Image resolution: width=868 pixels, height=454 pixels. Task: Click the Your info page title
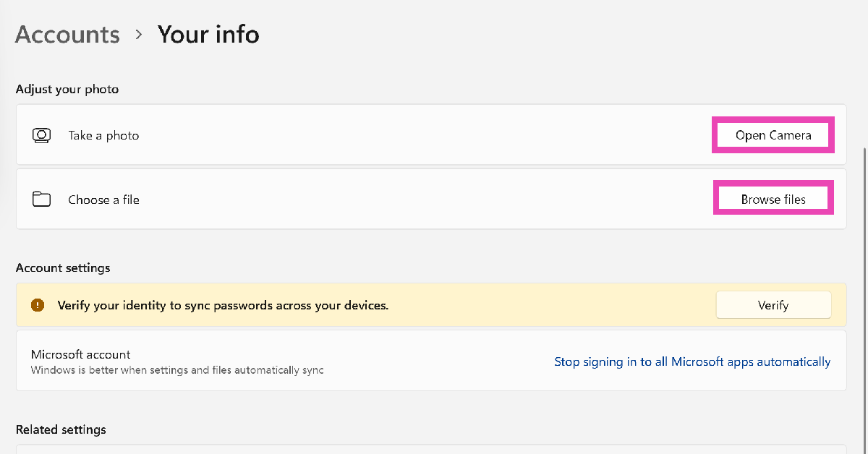point(208,34)
